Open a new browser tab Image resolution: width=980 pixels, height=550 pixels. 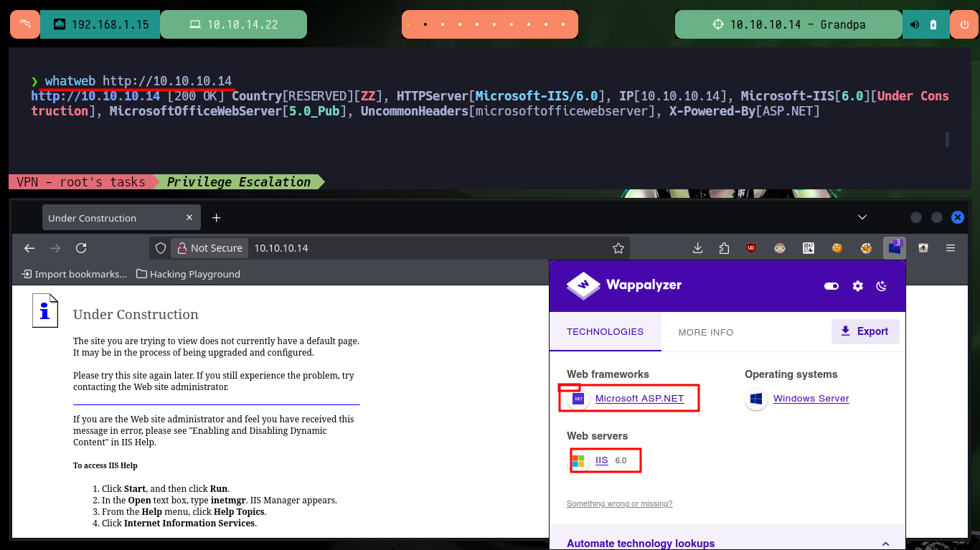217,217
